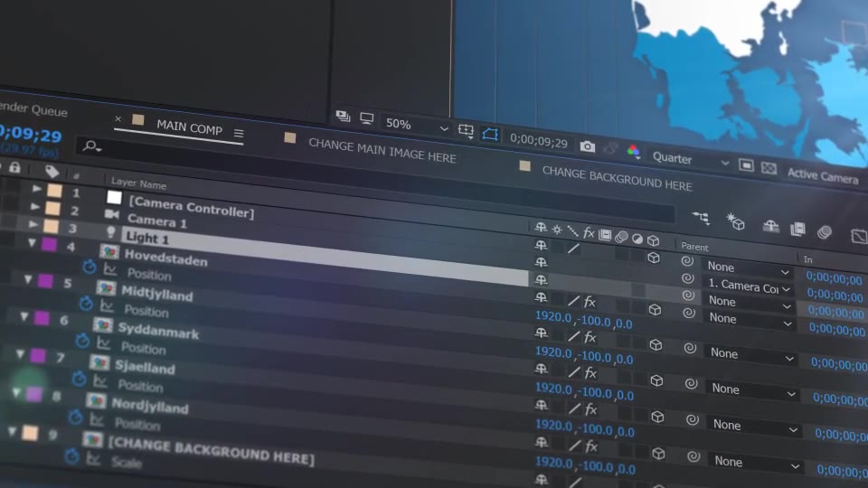868x488 pixels.
Task: Select the Nordjylland layer name
Action: click(x=149, y=406)
